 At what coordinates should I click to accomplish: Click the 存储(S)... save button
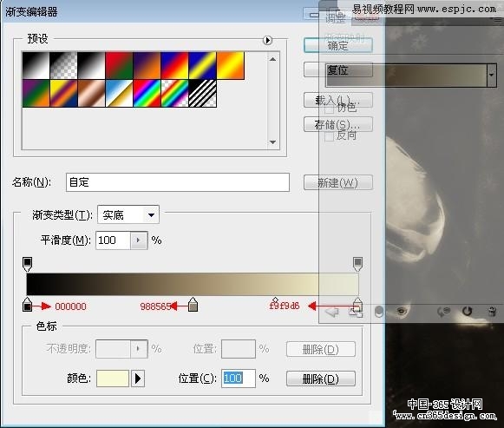(x=337, y=124)
